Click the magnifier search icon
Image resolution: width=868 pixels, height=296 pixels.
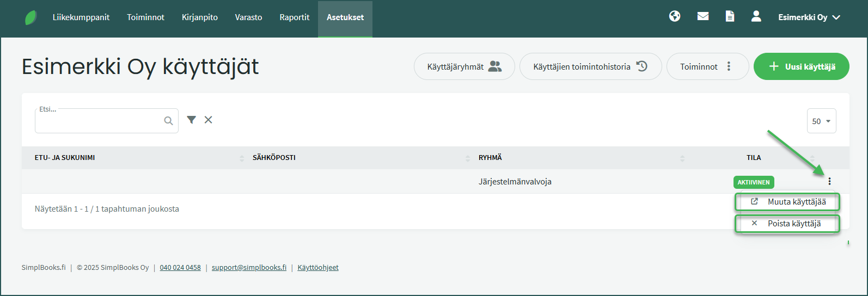[x=168, y=121]
